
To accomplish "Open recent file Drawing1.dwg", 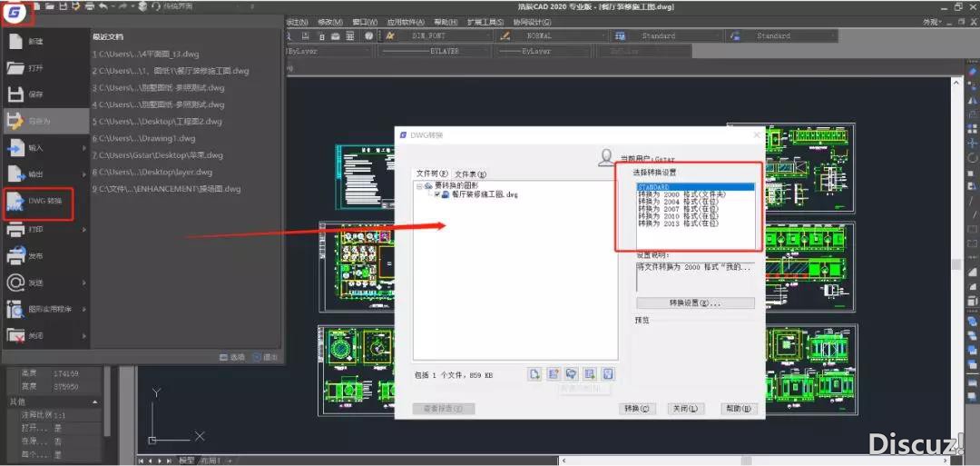I will point(146,138).
